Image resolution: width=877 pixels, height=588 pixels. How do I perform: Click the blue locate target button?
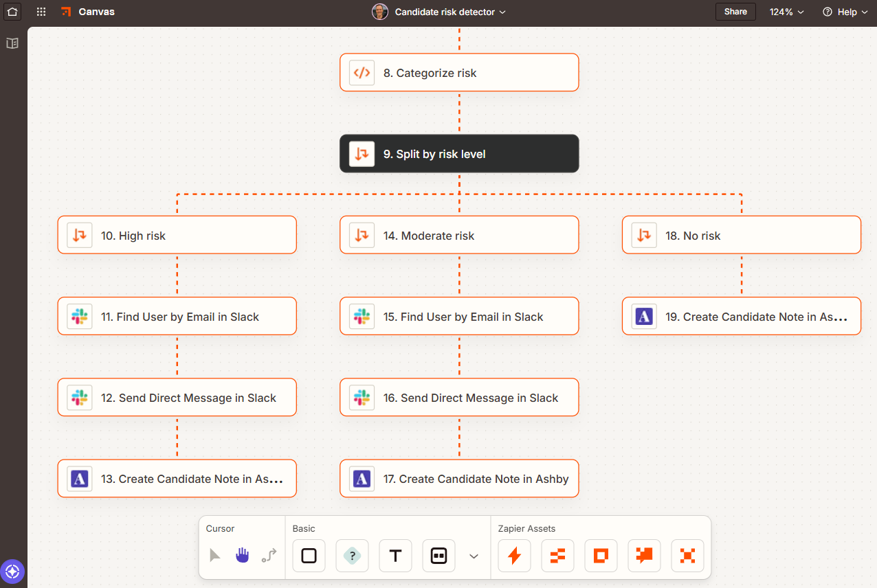click(13, 572)
